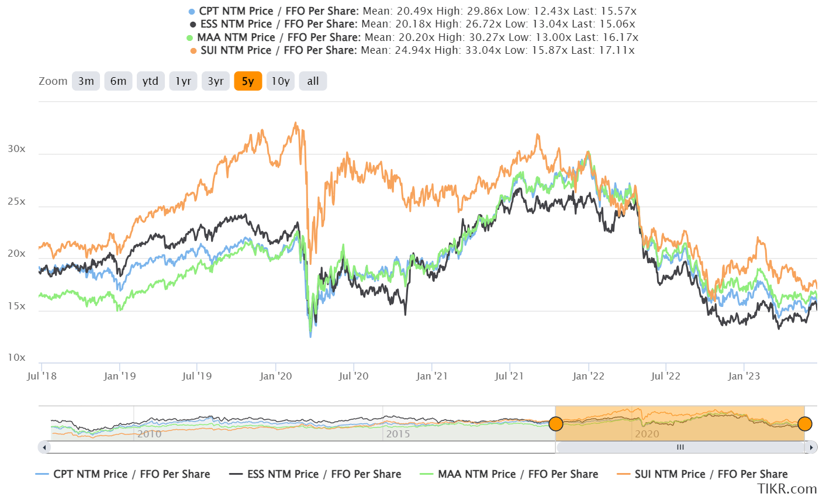
Task: Click the '15x' y-axis label
Action: pos(16,306)
